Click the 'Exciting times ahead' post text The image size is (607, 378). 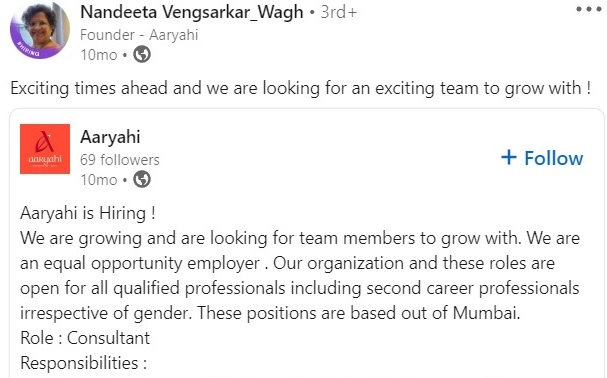tap(300, 88)
